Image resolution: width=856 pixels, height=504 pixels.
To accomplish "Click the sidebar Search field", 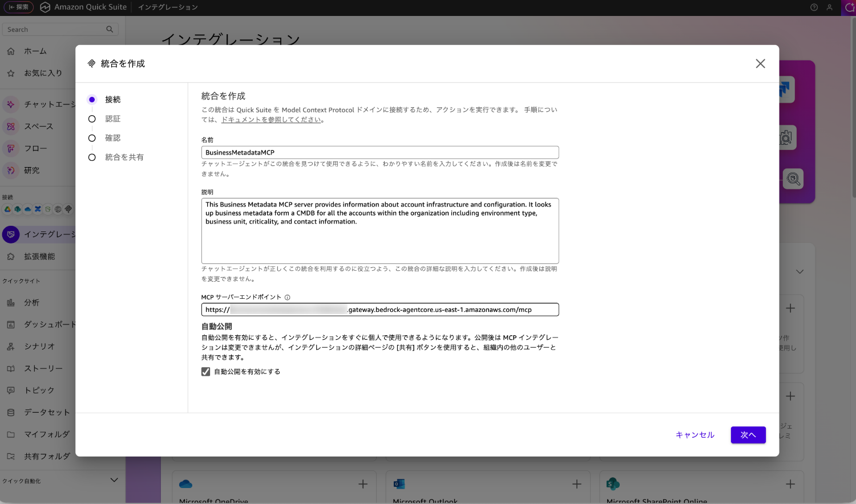I will [x=60, y=29].
